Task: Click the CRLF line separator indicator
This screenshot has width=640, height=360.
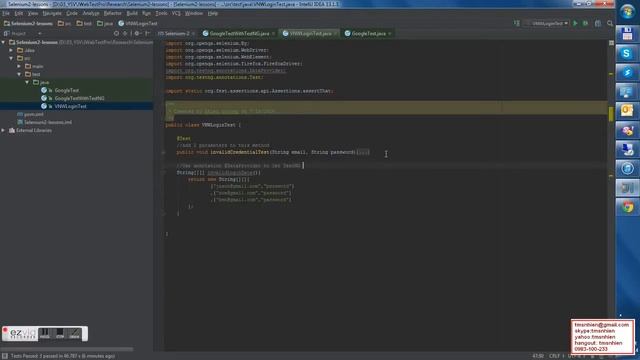Action: [554, 356]
